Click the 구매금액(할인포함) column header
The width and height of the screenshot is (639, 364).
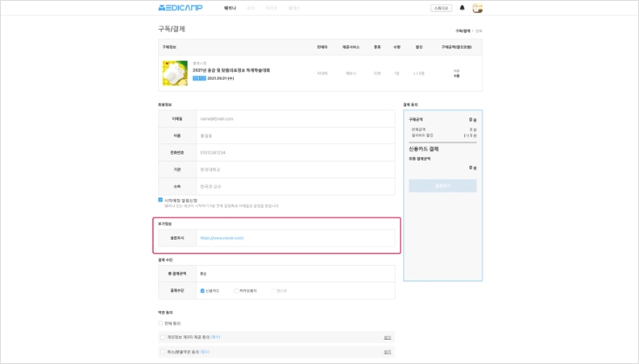pos(456,47)
